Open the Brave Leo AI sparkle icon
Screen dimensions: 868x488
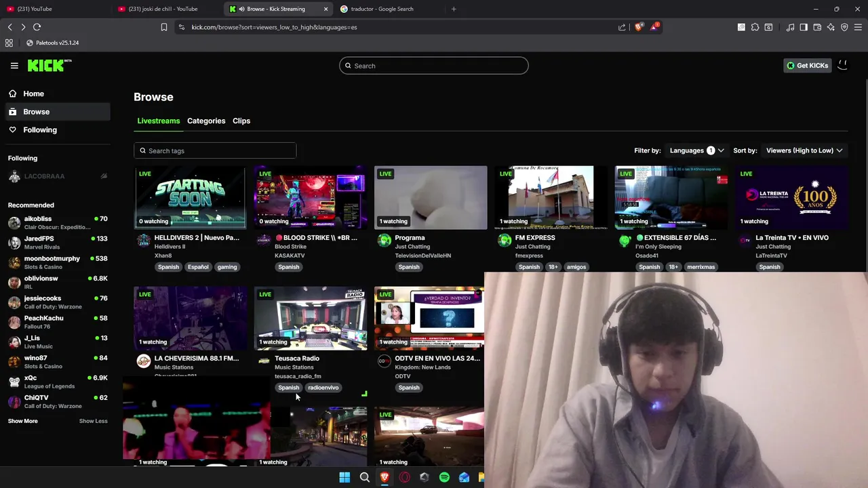(x=831, y=27)
